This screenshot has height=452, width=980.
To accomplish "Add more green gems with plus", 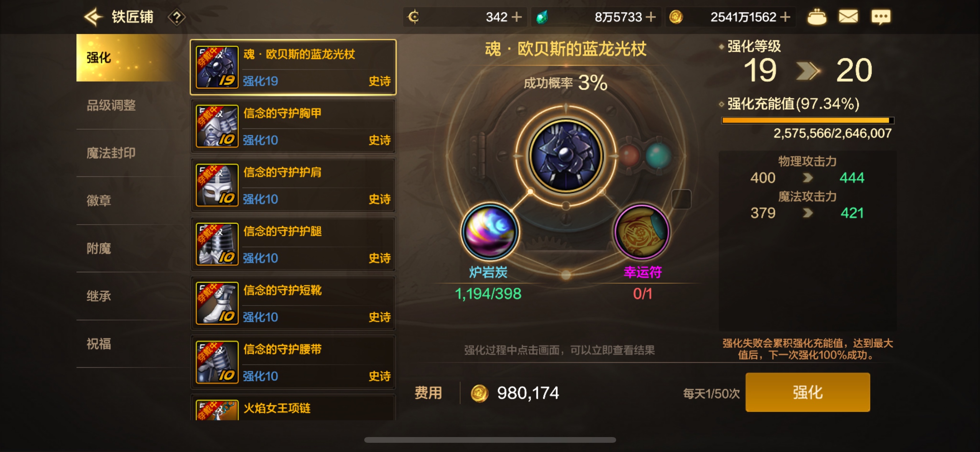I will pos(651,17).
